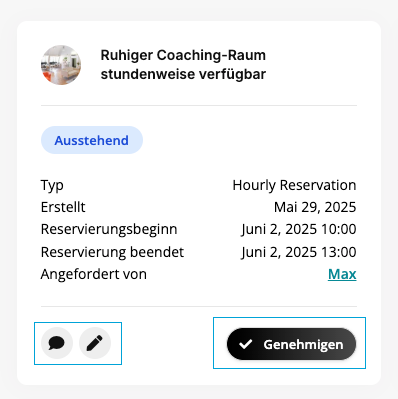The width and height of the screenshot is (398, 399).
Task: Select the Juni 2, 2025 13:00 end time
Action: pyautogui.click(x=299, y=252)
